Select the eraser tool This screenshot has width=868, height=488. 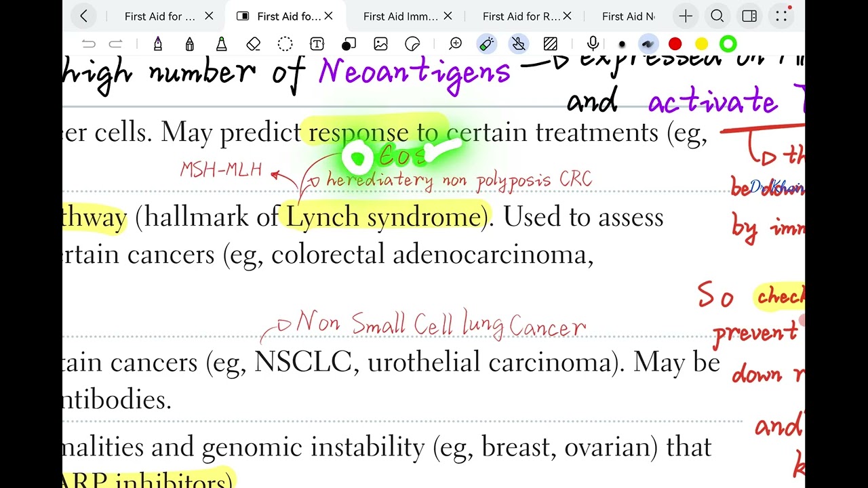tap(254, 44)
